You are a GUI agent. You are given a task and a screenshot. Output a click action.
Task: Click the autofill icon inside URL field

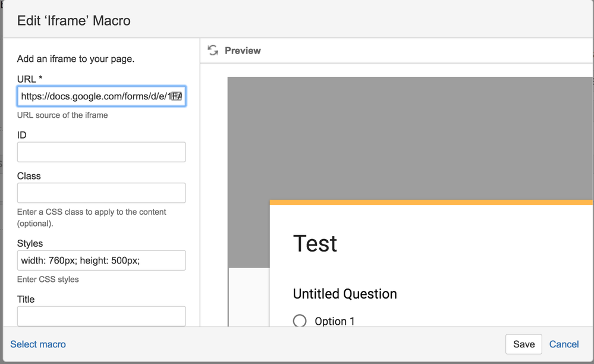177,96
